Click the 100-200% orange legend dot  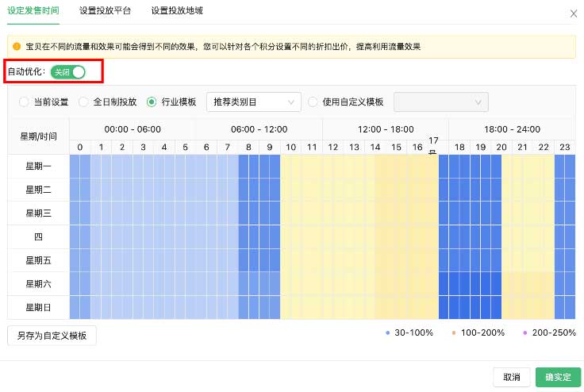[454, 333]
